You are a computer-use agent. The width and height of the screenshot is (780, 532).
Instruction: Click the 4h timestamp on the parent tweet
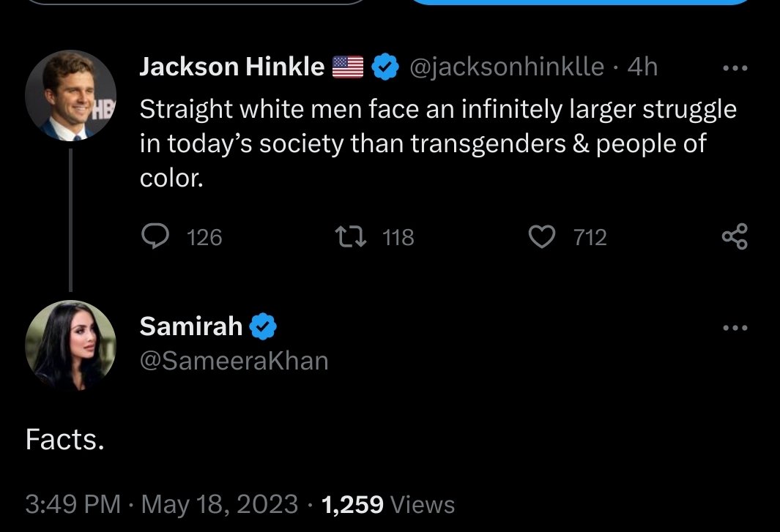pos(643,67)
